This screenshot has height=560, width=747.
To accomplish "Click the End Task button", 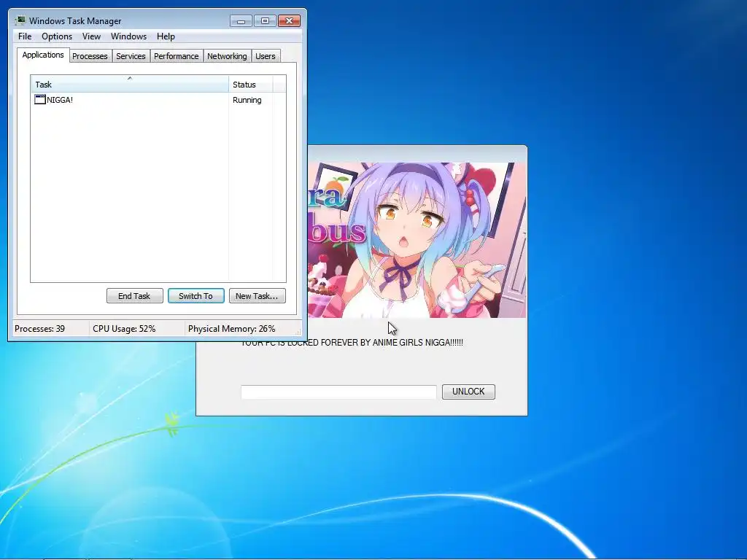I will pos(134,296).
